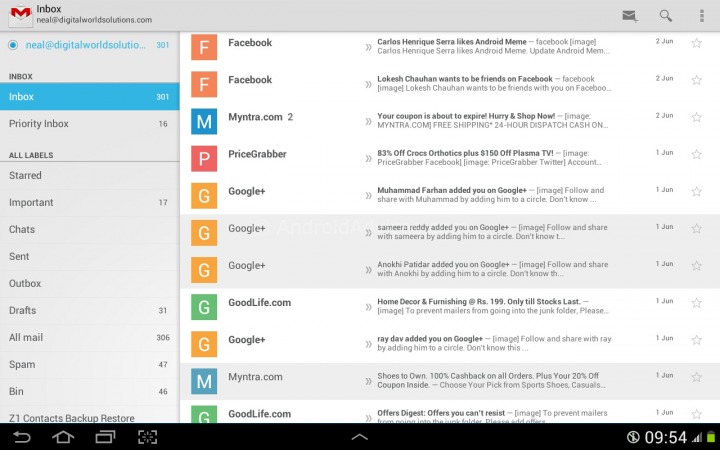Image resolution: width=720 pixels, height=450 pixels.
Task: Expand the bottom panel up-arrow chevron
Action: click(360, 437)
